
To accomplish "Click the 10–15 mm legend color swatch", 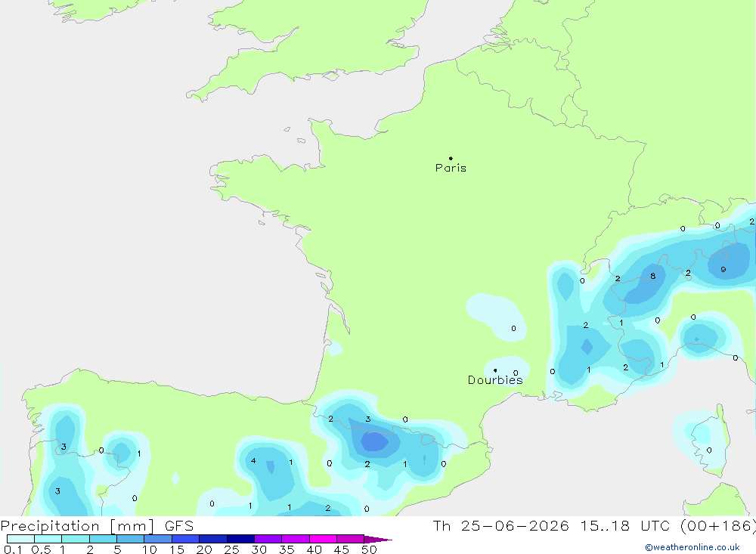I will 158,539.
